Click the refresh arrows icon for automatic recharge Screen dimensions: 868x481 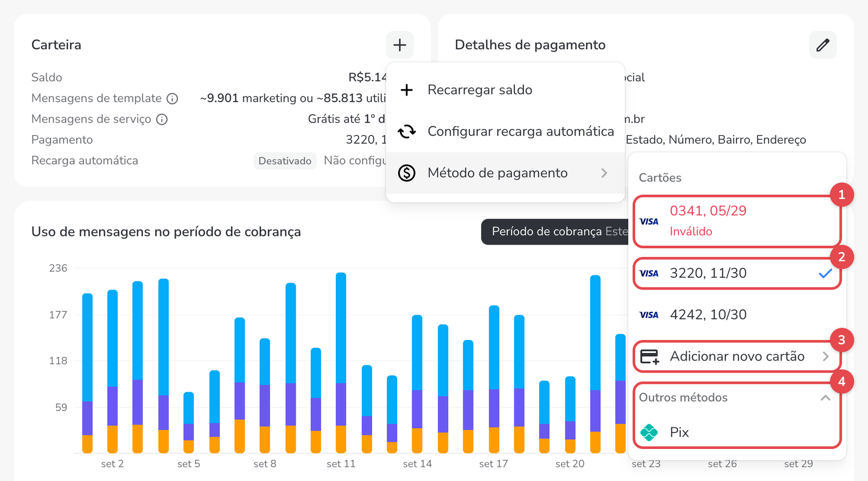407,131
